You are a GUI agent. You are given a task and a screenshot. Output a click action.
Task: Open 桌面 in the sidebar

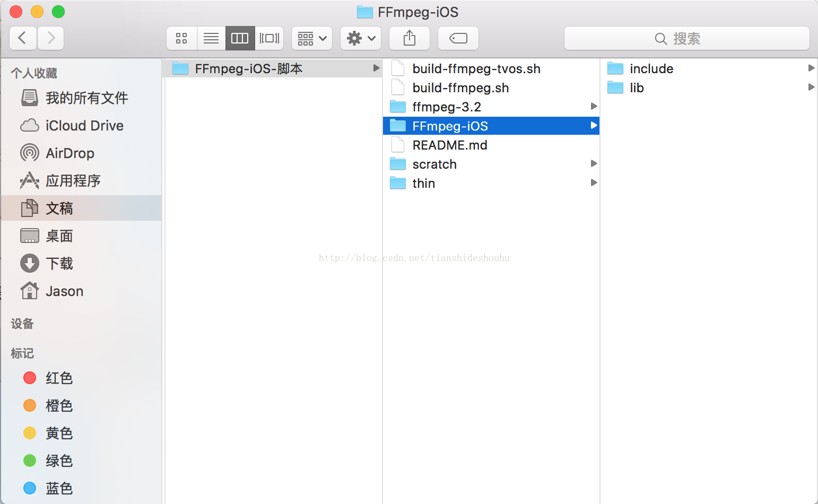tap(81, 236)
